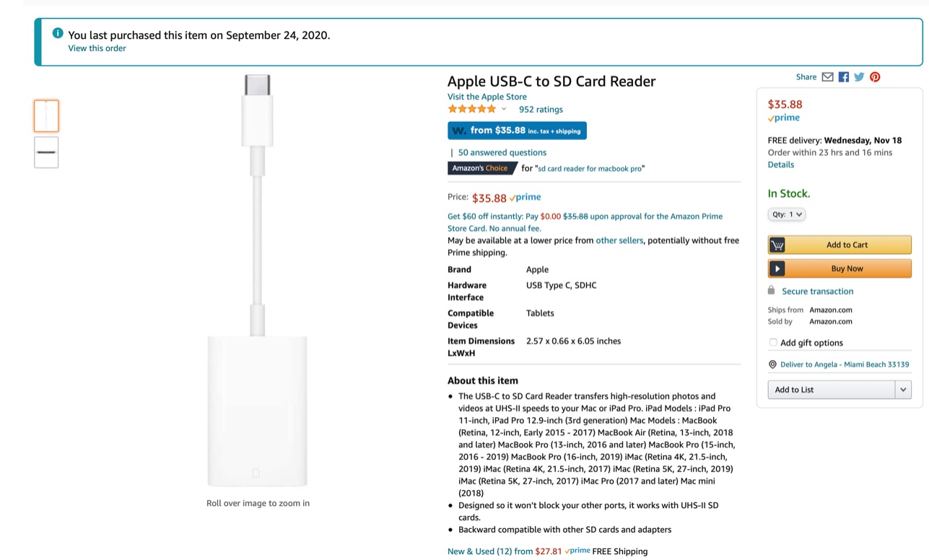929x560 pixels.
Task: Click the secure transaction lock icon
Action: (x=771, y=290)
